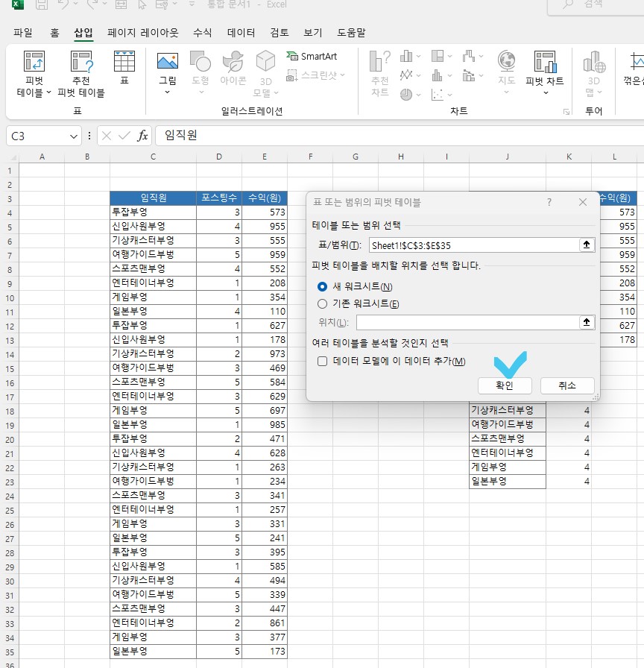This screenshot has width=644, height=668.
Task: Insert a statistic (histogram) chart
Action: coord(438,75)
